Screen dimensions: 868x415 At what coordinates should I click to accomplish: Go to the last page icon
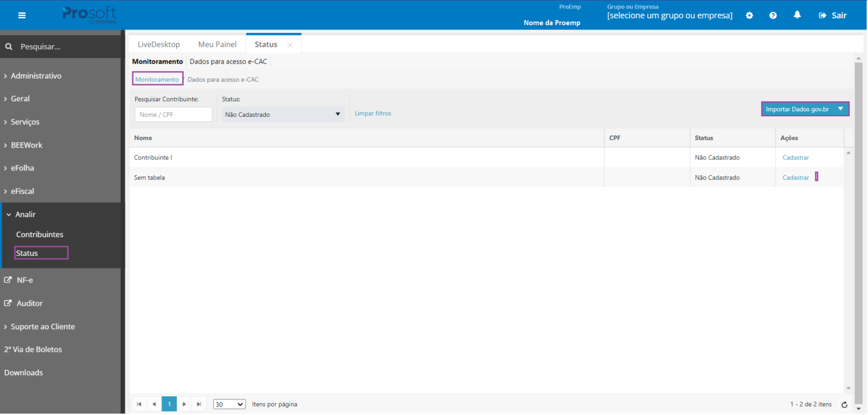[199, 404]
